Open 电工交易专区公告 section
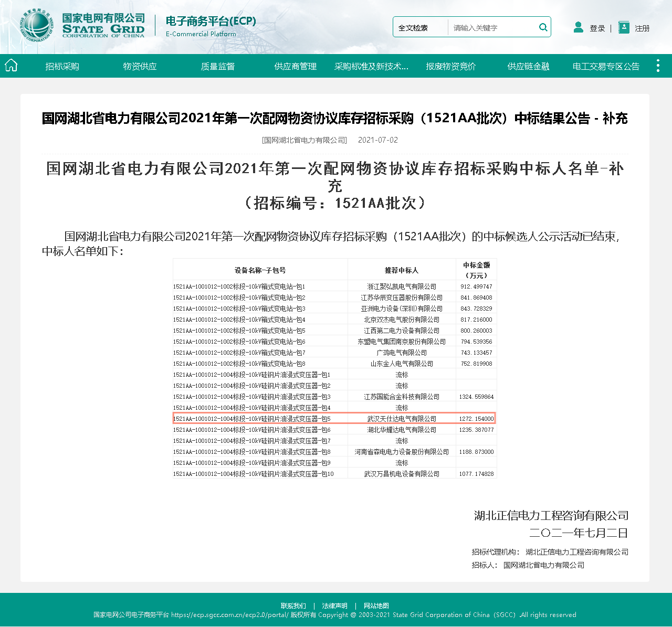 pos(606,66)
